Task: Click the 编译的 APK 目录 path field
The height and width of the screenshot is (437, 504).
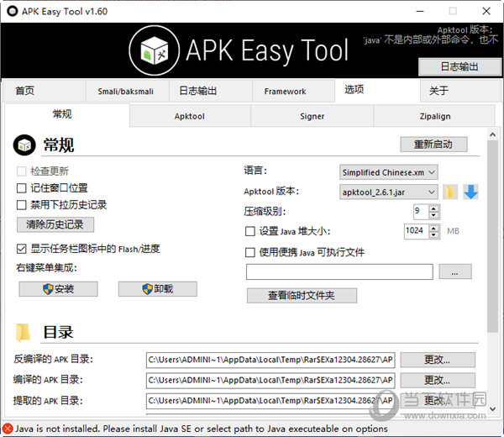Action: 270,381
